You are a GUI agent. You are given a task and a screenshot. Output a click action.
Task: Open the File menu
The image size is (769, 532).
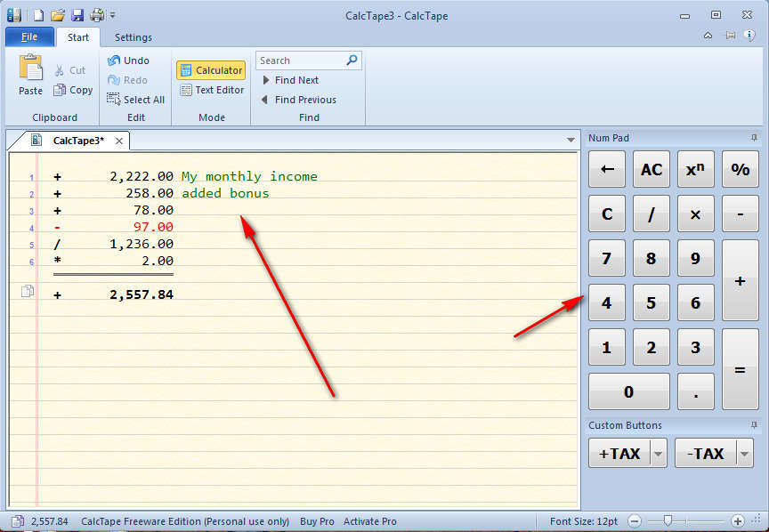point(29,37)
